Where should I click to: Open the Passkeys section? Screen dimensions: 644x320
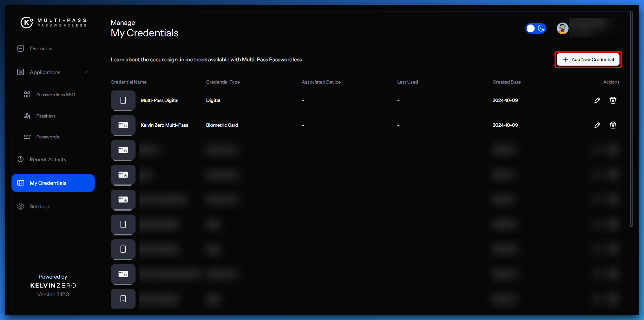pyautogui.click(x=46, y=116)
